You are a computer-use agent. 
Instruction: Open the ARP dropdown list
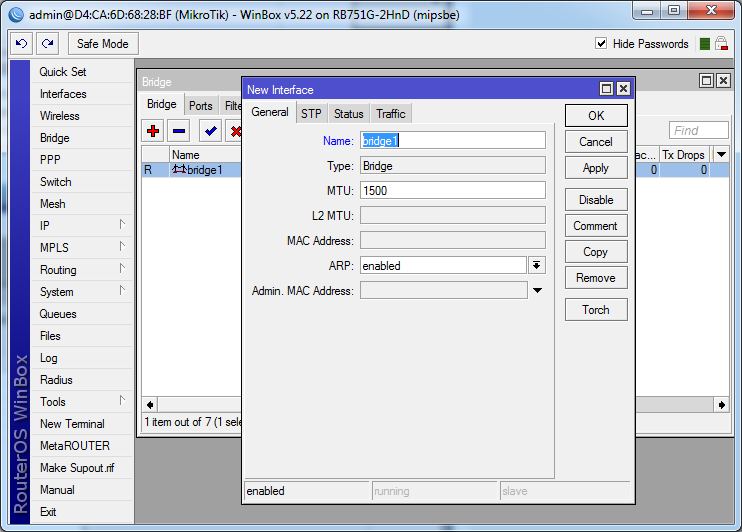coord(537,266)
